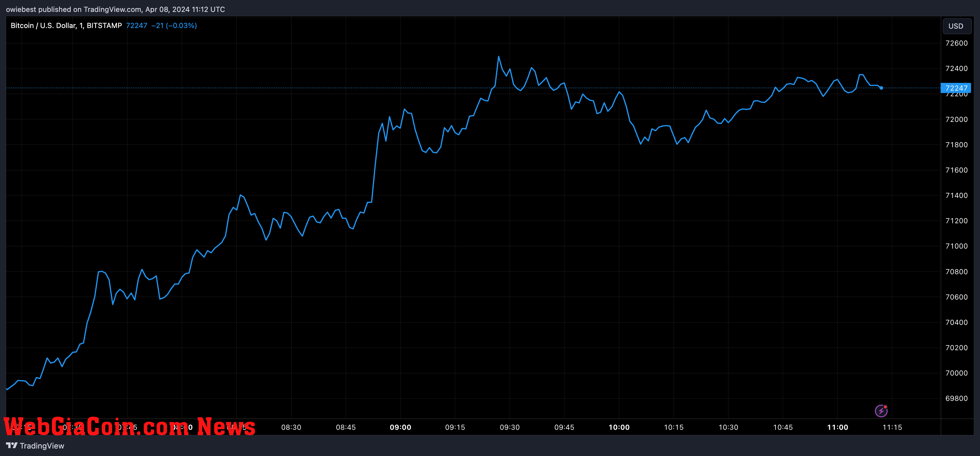Select the Bitcoin / U.S. Dollar symbol title
Screen dimensions: 980x456
coord(66,25)
